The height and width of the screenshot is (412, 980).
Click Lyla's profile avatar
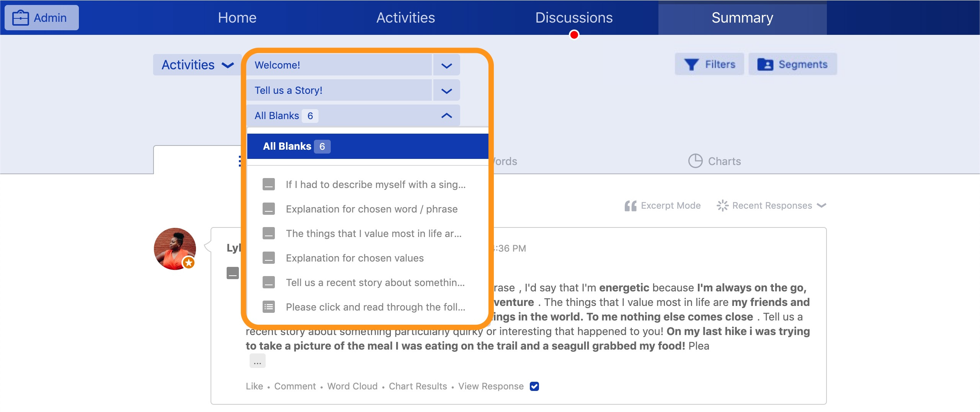[x=175, y=249]
